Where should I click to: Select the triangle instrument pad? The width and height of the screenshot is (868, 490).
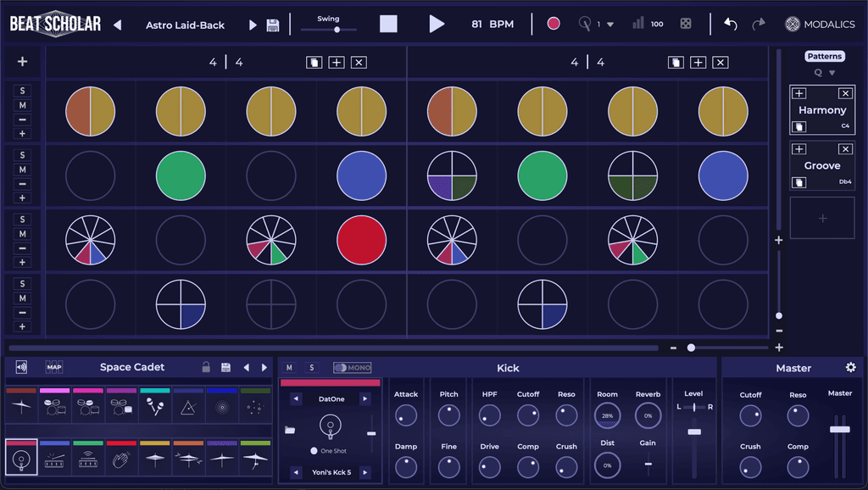coord(188,408)
